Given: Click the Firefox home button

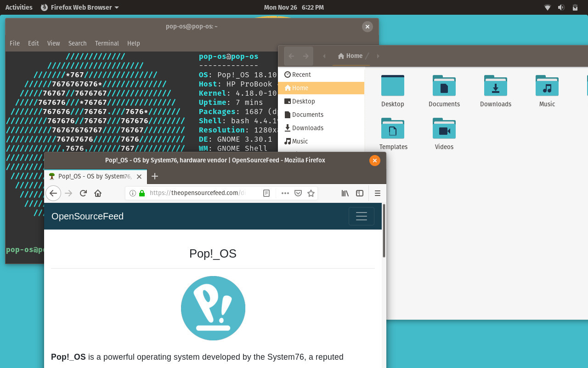Looking at the screenshot, I should pos(97,193).
